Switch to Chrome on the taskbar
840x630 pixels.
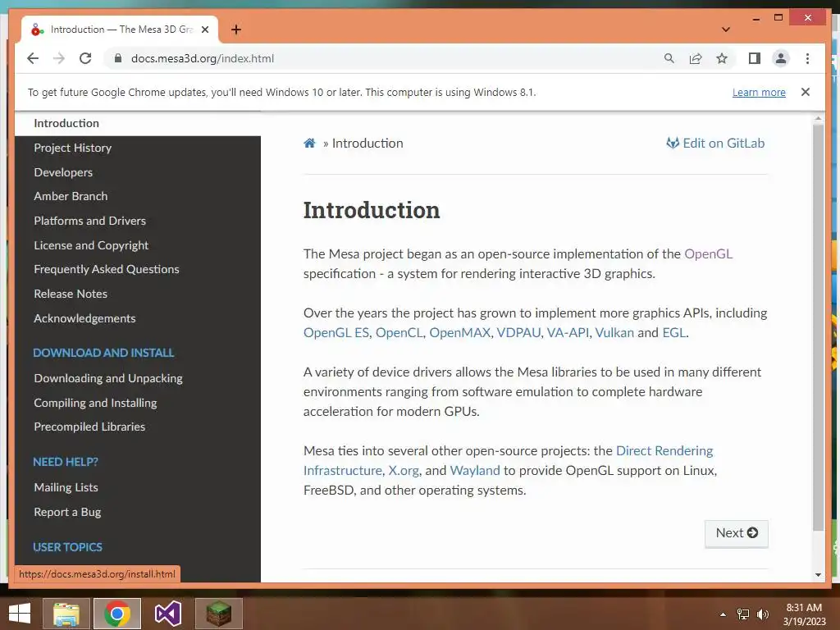[x=117, y=614]
